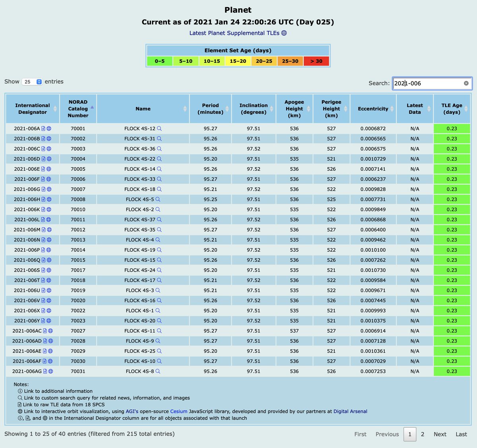Click First in pagination

[x=361, y=434]
